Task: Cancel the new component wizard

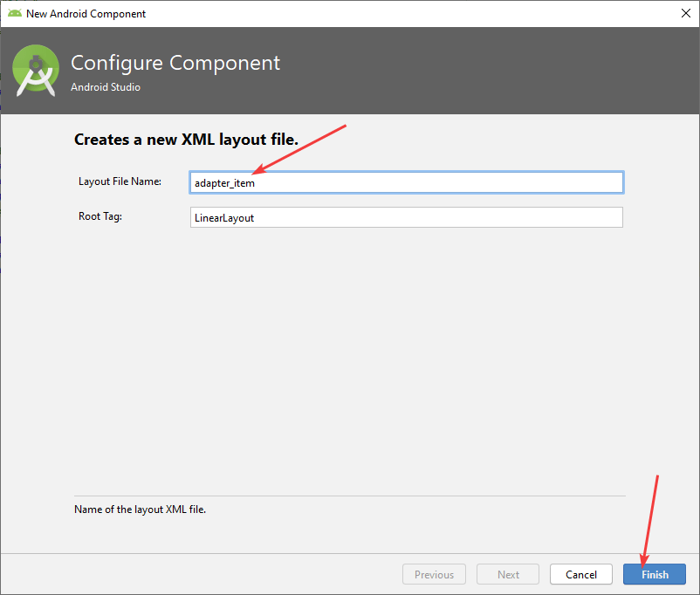Action: coord(580,574)
